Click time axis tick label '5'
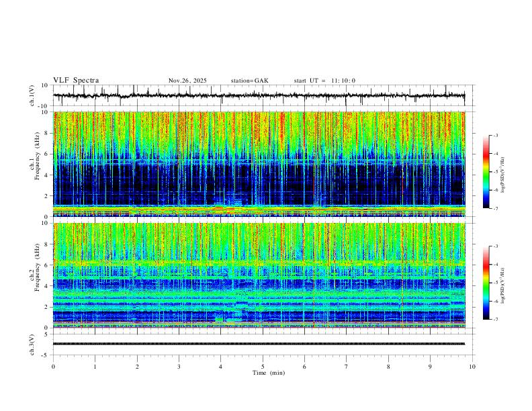The height and width of the screenshot is (411, 532). tap(263, 367)
